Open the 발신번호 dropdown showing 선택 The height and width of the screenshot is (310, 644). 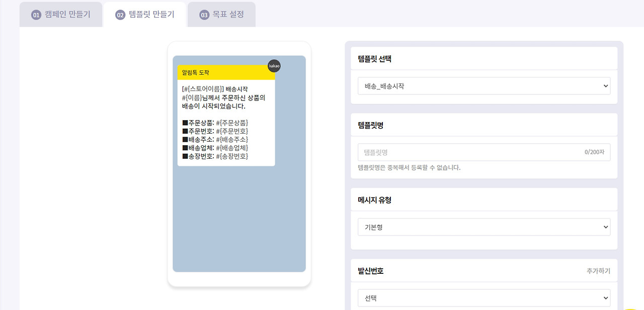coord(484,298)
